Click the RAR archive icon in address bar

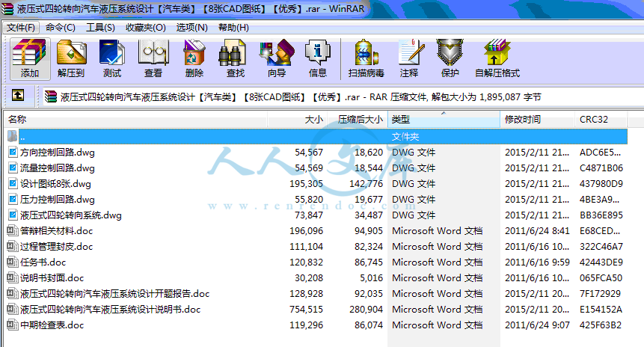[51, 96]
